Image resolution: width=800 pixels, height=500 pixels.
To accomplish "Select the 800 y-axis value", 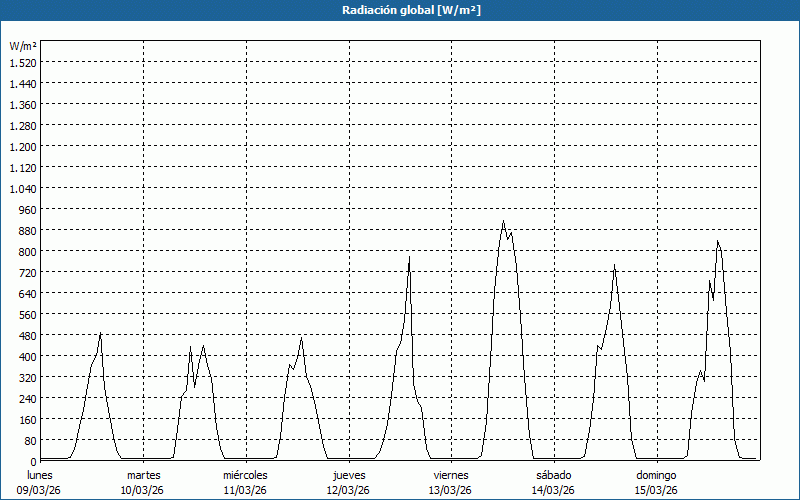I will click(x=28, y=252).
